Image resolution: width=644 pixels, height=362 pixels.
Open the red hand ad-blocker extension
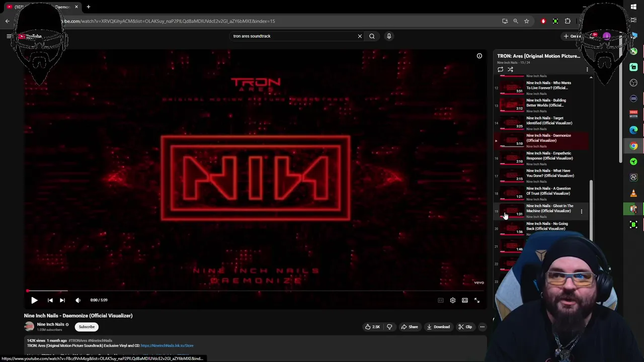click(x=543, y=21)
